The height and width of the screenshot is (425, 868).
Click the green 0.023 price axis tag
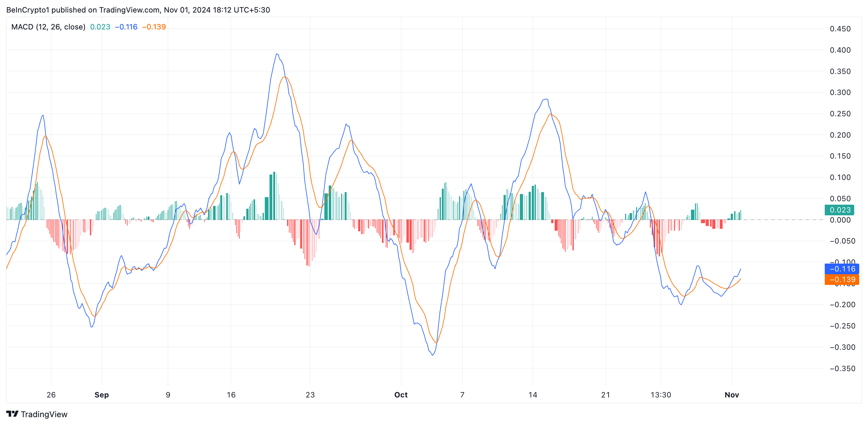pos(840,210)
